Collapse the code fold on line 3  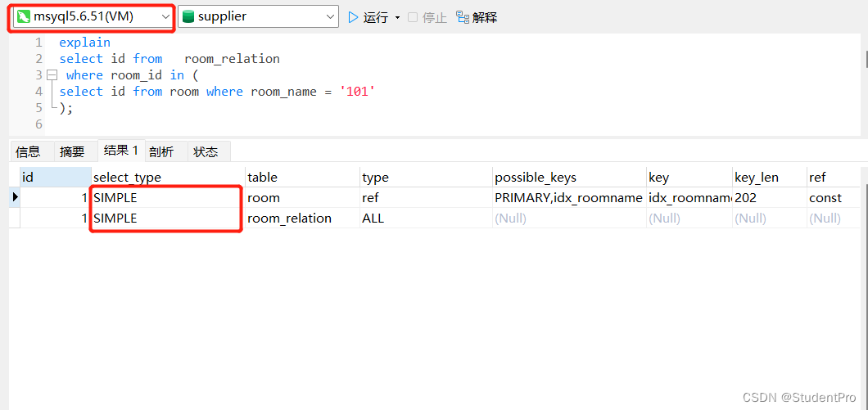coord(52,74)
